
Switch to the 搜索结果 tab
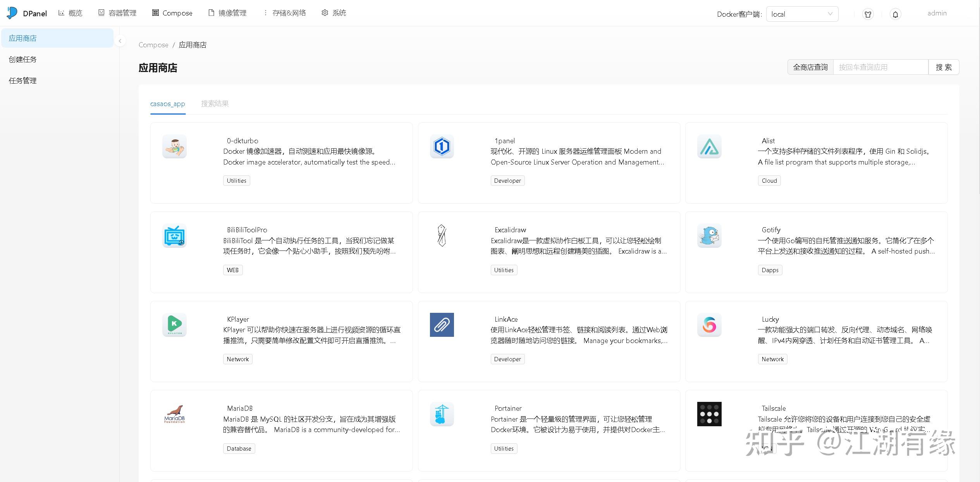point(215,103)
